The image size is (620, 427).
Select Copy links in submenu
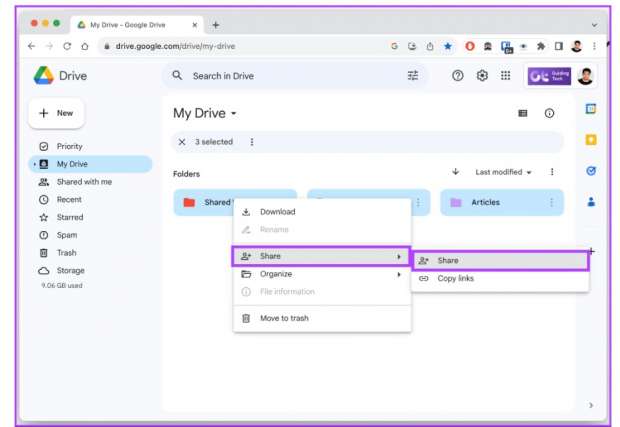click(x=455, y=279)
